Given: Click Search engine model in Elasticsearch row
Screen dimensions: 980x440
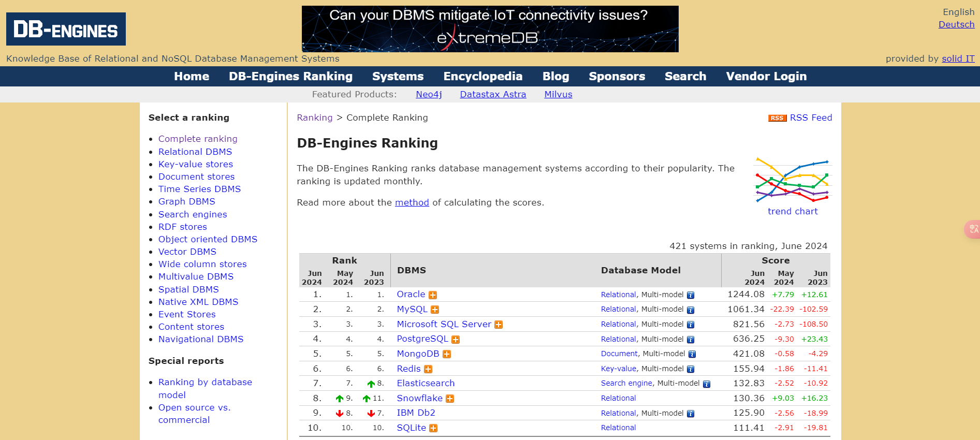Looking at the screenshot, I should (x=626, y=384).
